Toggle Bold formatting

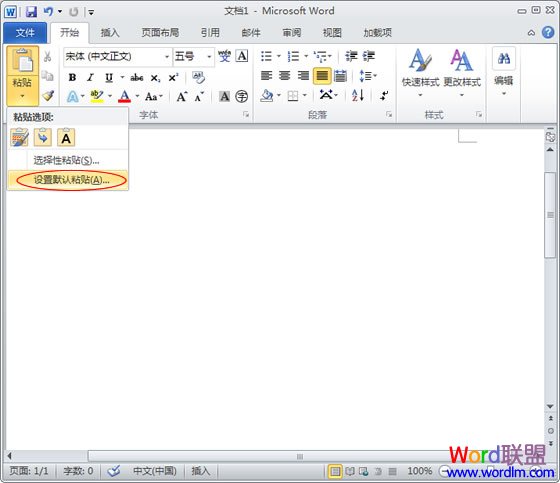72,77
